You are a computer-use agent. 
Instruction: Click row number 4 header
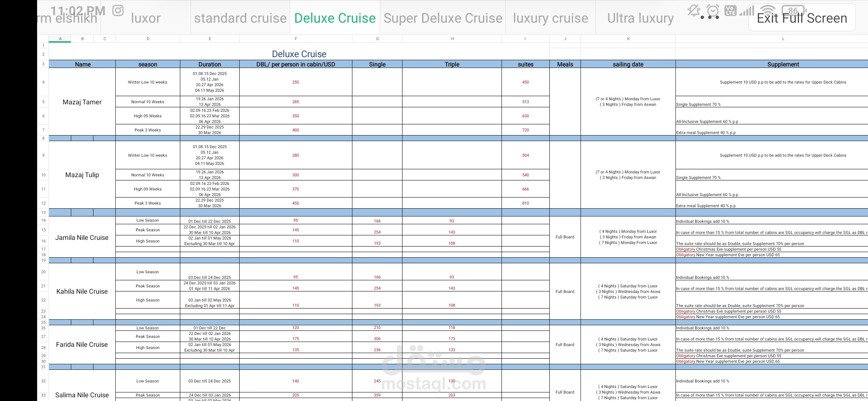pos(43,82)
